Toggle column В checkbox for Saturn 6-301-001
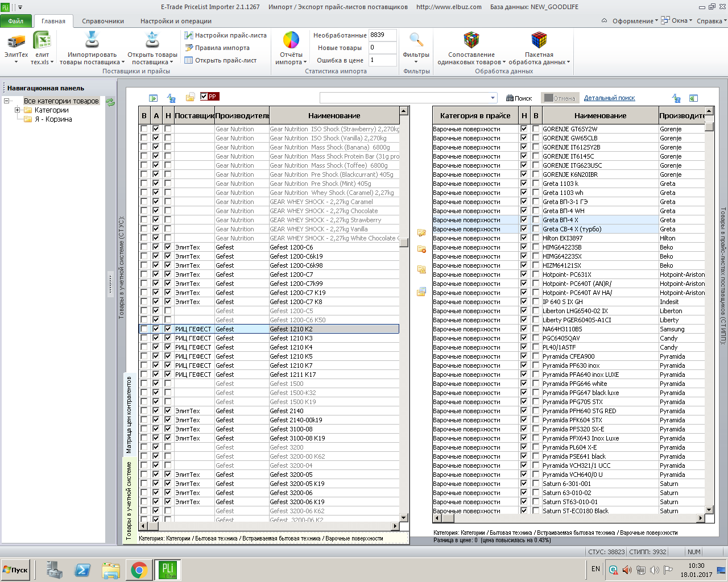The height and width of the screenshot is (582, 728). (536, 484)
